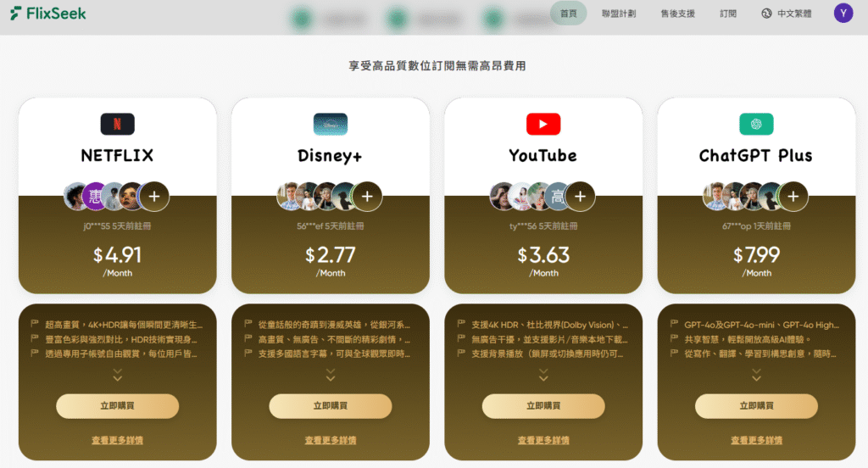Expand the YouTube features with the chevron
This screenshot has height=468, width=868.
(543, 375)
